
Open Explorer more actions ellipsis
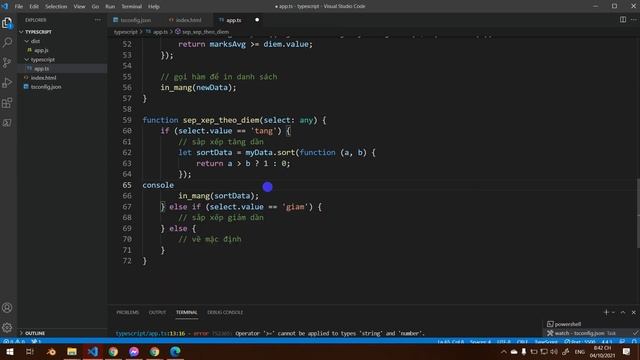98,20
